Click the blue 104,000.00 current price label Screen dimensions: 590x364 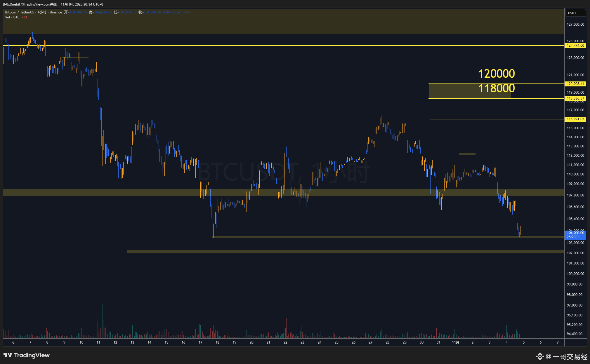(x=575, y=233)
